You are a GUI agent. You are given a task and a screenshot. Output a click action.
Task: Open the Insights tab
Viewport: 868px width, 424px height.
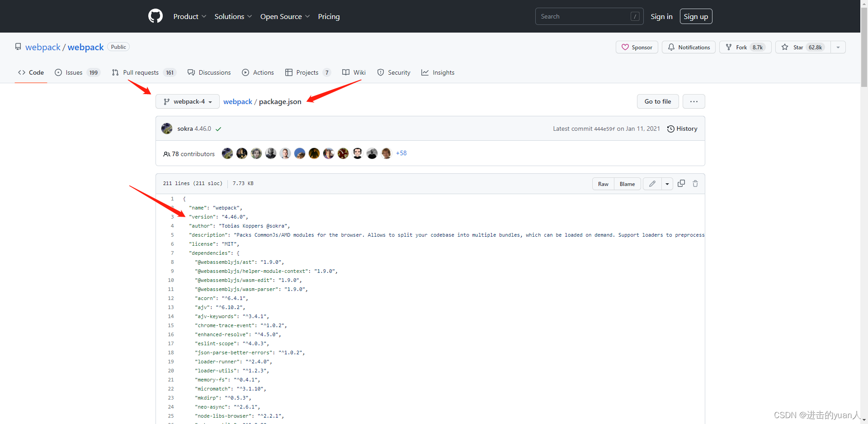(x=438, y=72)
